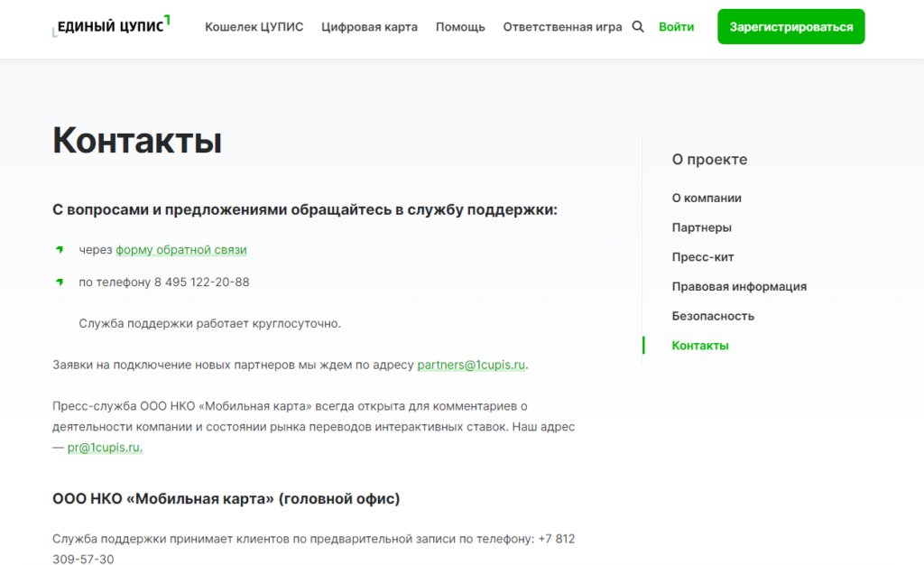This screenshot has width=924, height=565.
Task: Click the green arrow bullet beside форму обратной связи
Action: click(x=60, y=250)
